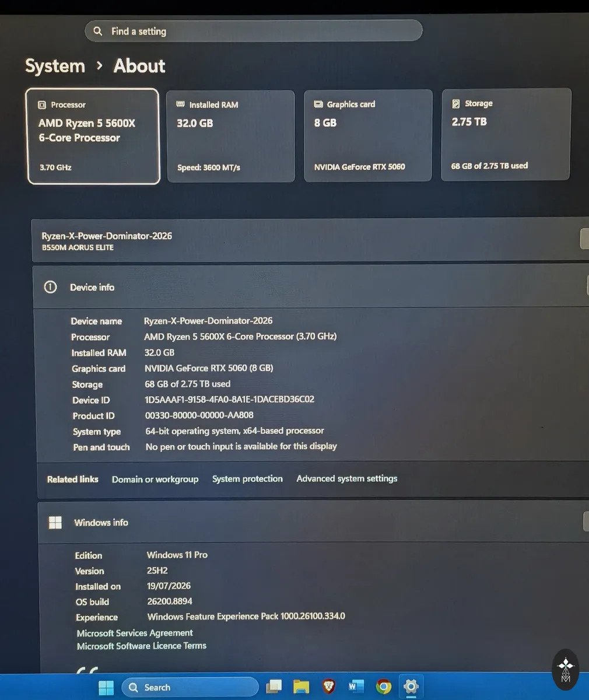Click the Find a setting search box

click(x=253, y=31)
